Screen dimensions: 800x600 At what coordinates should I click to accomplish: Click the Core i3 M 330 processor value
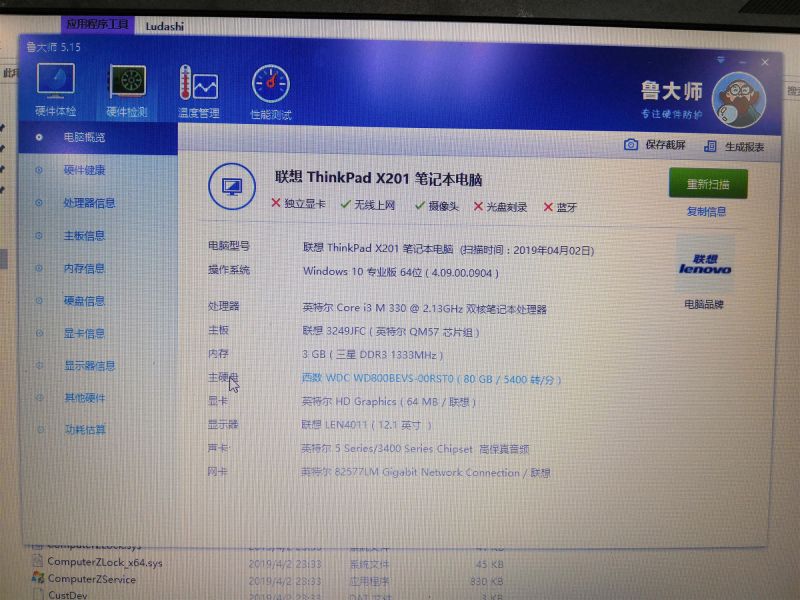coord(424,309)
